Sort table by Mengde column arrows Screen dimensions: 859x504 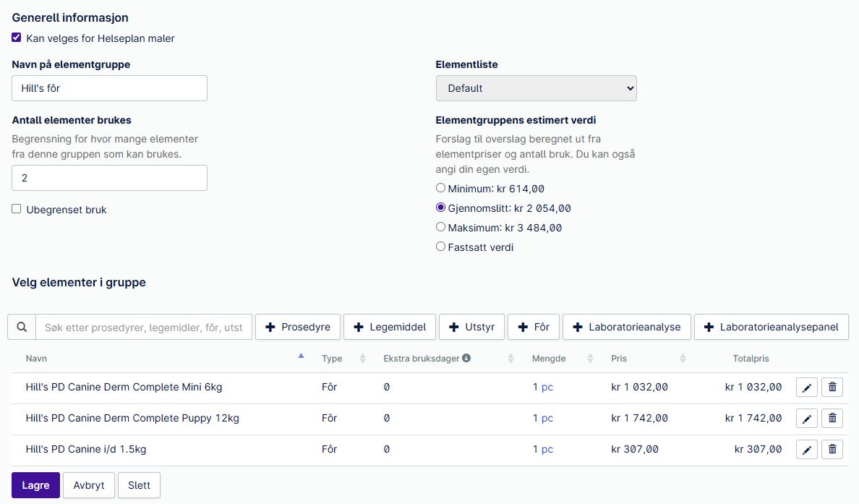pos(590,358)
